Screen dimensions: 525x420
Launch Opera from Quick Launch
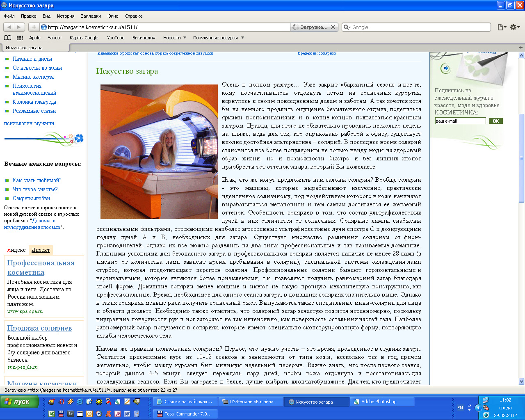click(61, 402)
